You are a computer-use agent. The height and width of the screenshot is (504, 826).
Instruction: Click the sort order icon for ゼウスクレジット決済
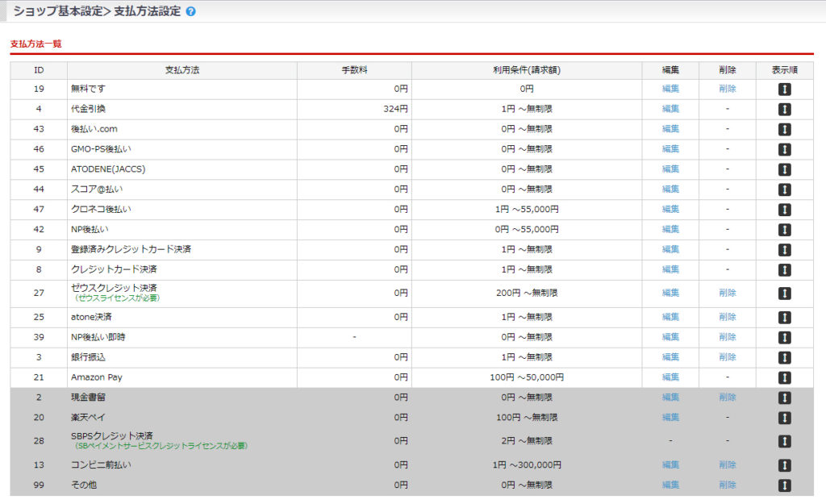tap(784, 294)
